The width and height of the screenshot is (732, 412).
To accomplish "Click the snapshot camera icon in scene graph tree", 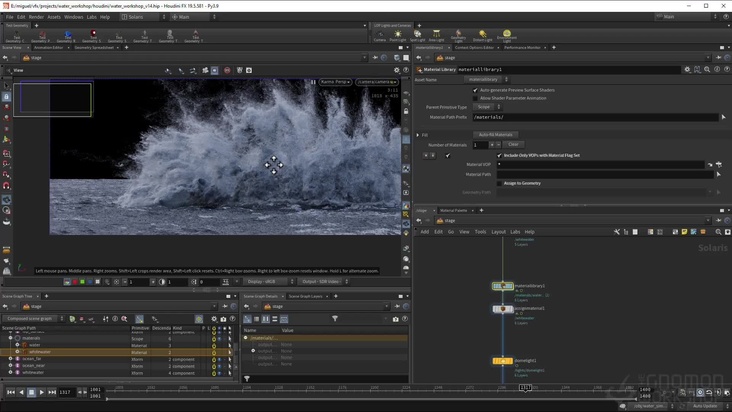I will pos(223,319).
